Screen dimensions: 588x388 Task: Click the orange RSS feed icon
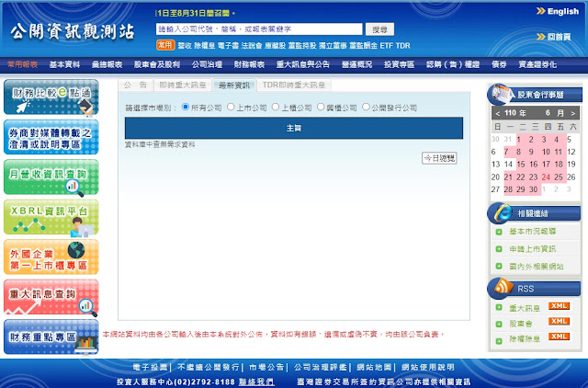coord(502,288)
